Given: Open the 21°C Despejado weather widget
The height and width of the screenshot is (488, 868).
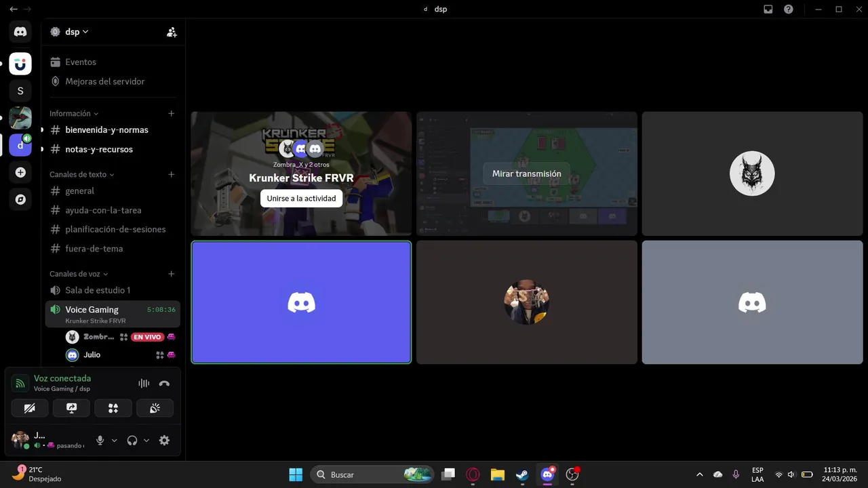Looking at the screenshot, I should click(37, 474).
